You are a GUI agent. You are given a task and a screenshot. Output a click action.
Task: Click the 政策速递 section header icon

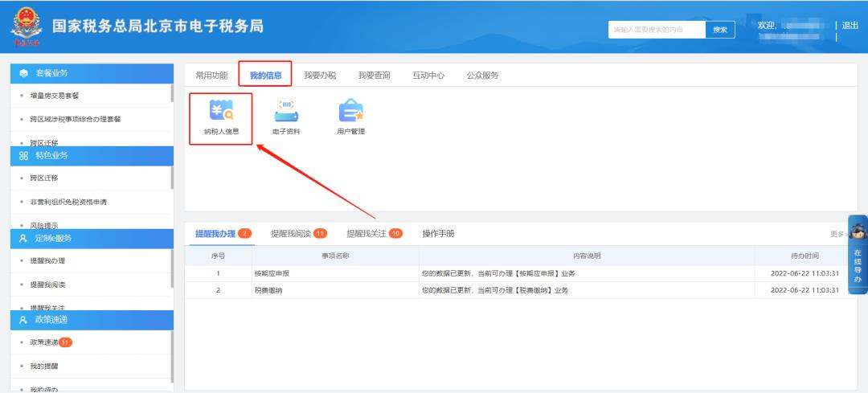pos(23,320)
